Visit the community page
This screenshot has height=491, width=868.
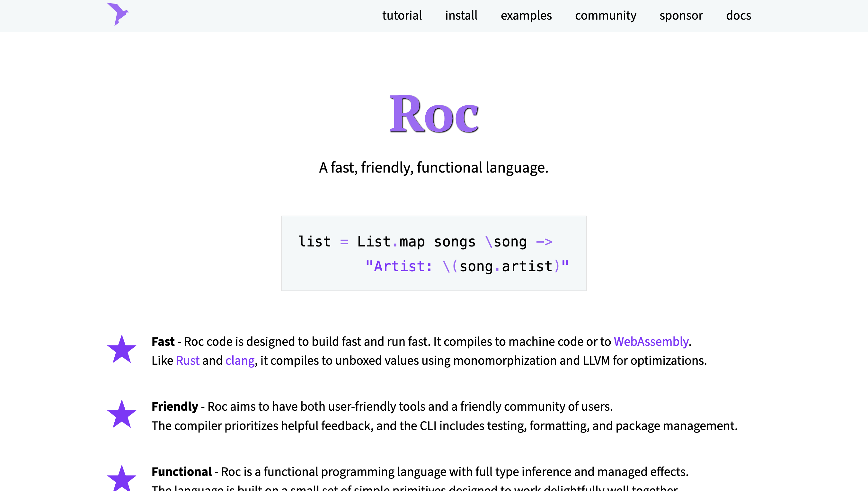[606, 15]
